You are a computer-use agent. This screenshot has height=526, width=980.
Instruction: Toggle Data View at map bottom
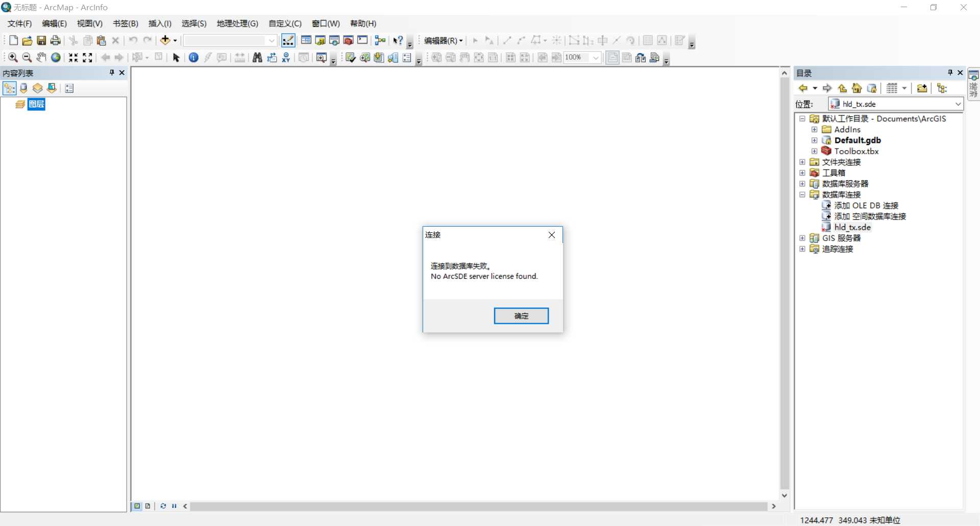coord(137,506)
